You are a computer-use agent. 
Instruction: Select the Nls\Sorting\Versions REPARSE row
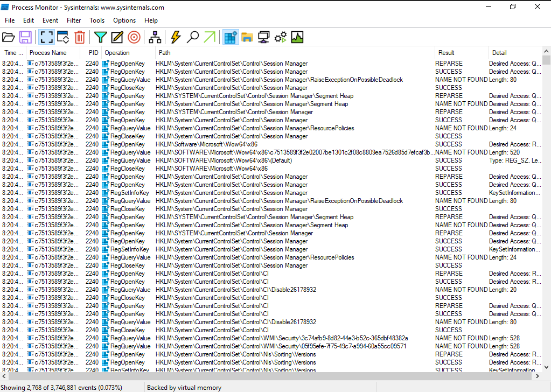(x=271, y=354)
